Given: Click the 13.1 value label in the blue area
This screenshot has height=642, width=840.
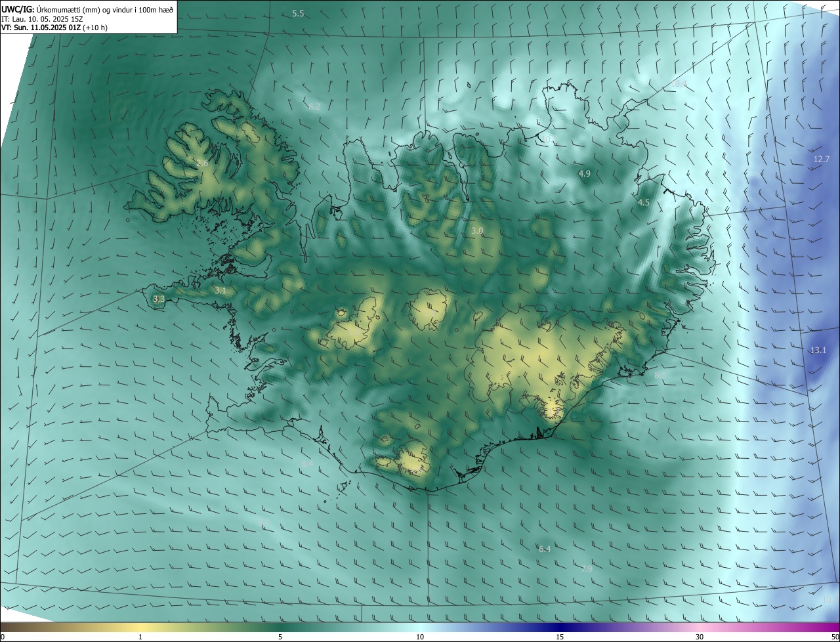Looking at the screenshot, I should pyautogui.click(x=818, y=350).
